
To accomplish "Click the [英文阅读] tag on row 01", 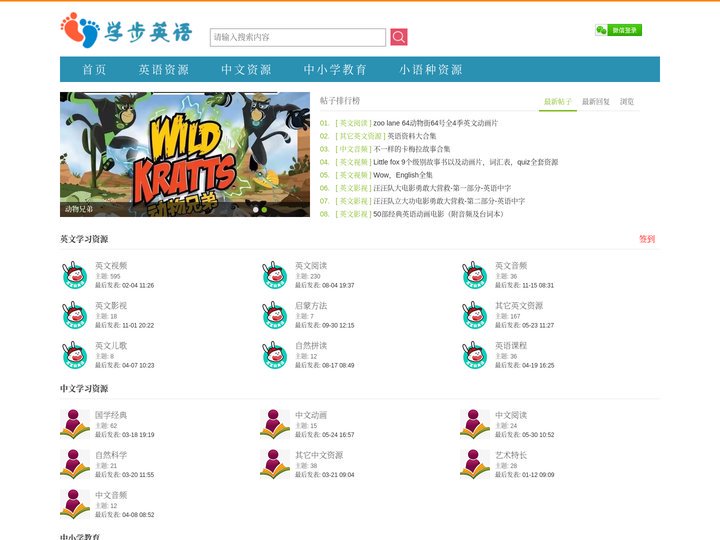I will click(353, 123).
